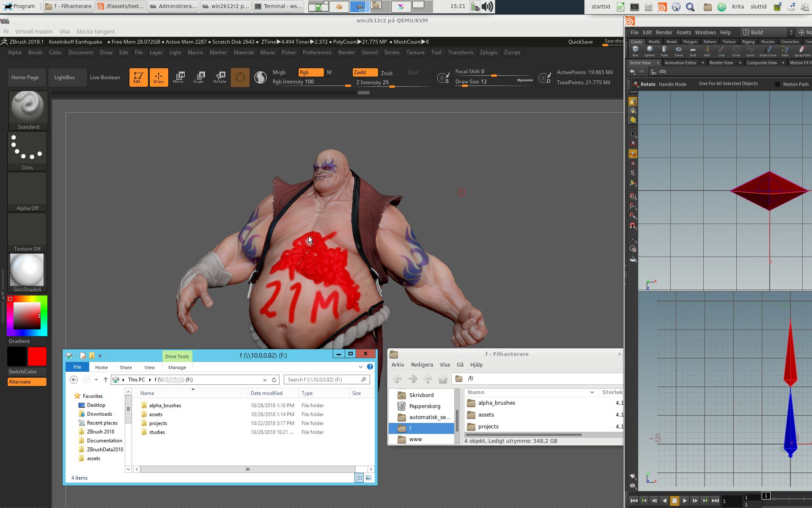Create a Box from the Houdini shelf
This screenshot has width=812, height=508.
point(635,51)
